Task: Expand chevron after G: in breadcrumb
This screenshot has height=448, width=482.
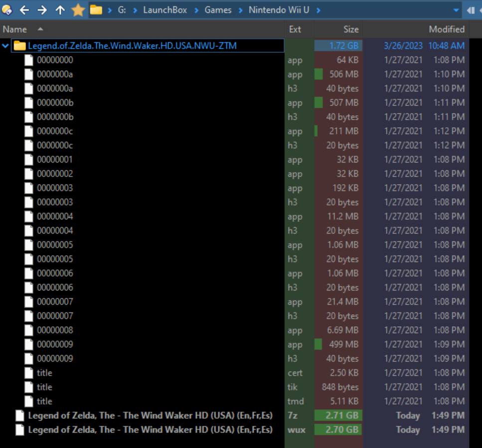Action: tap(135, 10)
